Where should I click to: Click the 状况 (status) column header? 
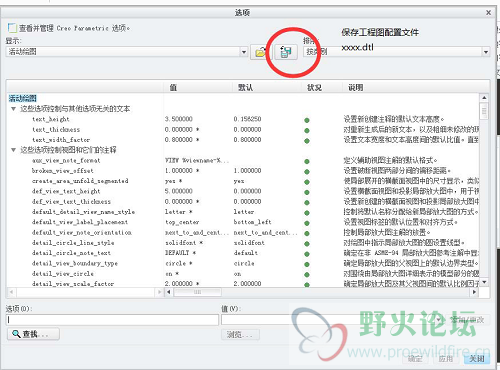[x=314, y=88]
